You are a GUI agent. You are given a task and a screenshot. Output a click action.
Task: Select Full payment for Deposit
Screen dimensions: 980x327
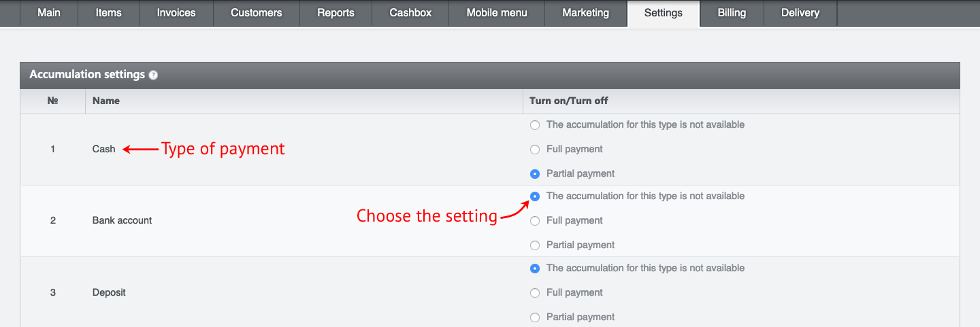click(x=535, y=293)
